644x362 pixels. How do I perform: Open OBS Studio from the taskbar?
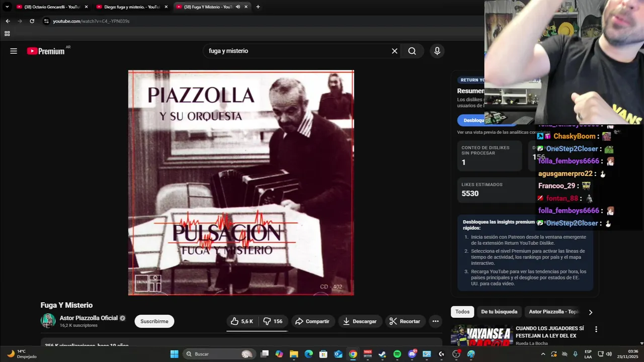[x=456, y=354]
